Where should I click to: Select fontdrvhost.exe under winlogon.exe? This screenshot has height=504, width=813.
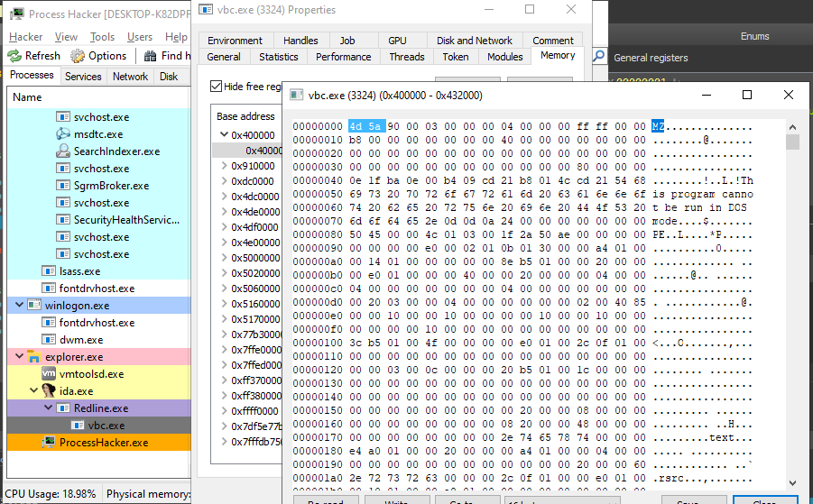coord(97,322)
